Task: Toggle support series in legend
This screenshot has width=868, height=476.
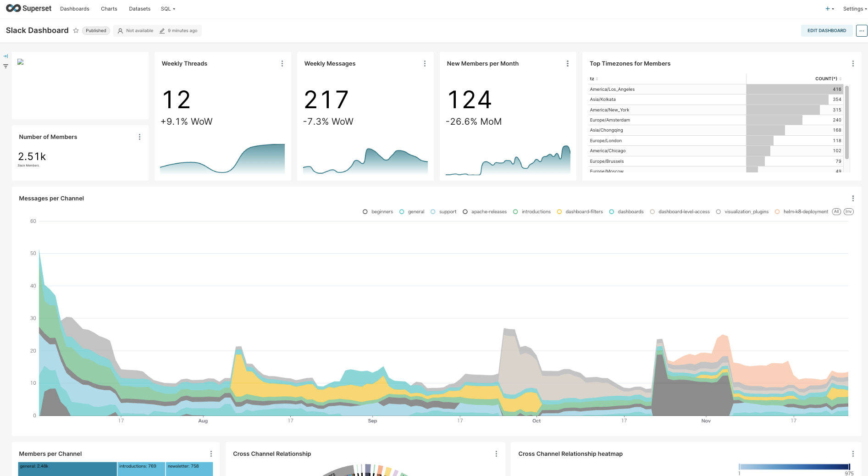Action: [443, 212]
